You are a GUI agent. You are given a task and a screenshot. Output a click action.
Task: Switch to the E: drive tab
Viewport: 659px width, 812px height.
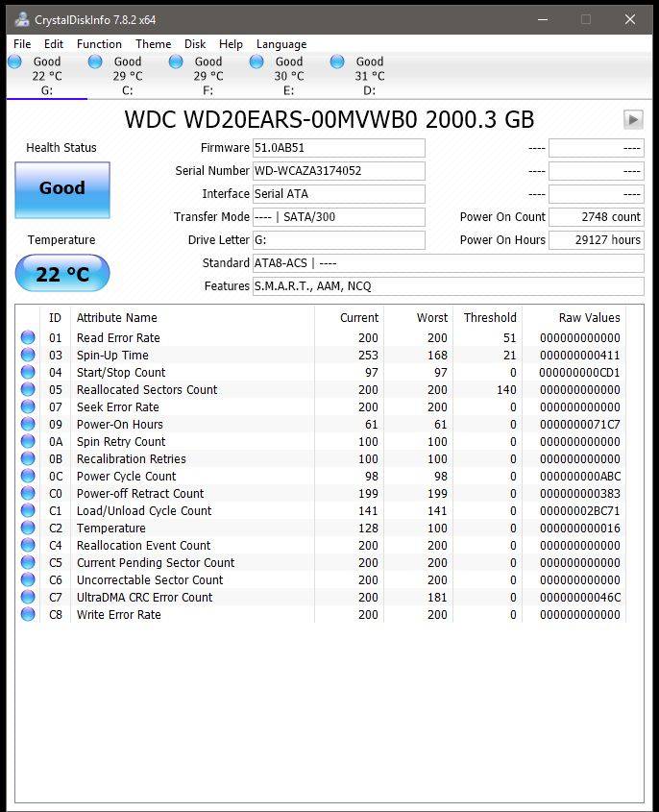point(289,76)
